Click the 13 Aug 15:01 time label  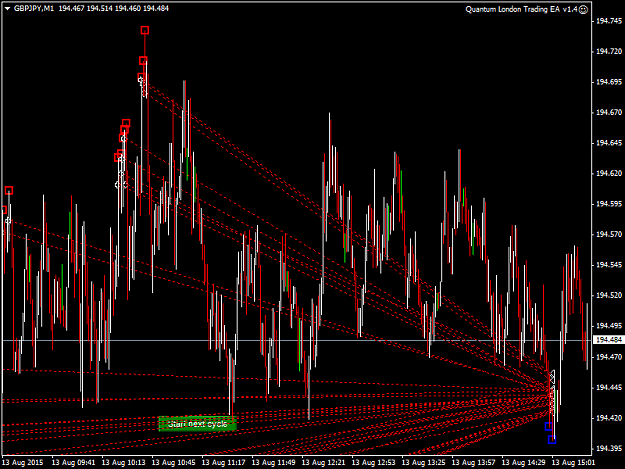click(574, 463)
